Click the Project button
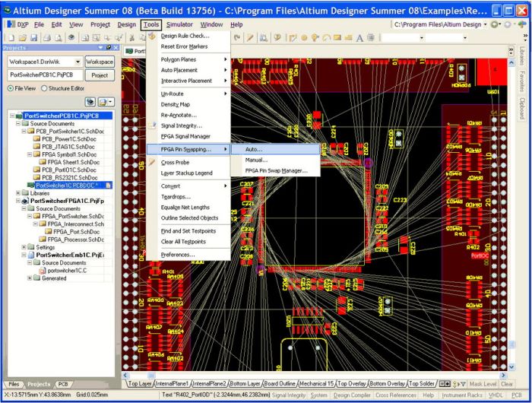The width and height of the screenshot is (532, 403). point(100,75)
